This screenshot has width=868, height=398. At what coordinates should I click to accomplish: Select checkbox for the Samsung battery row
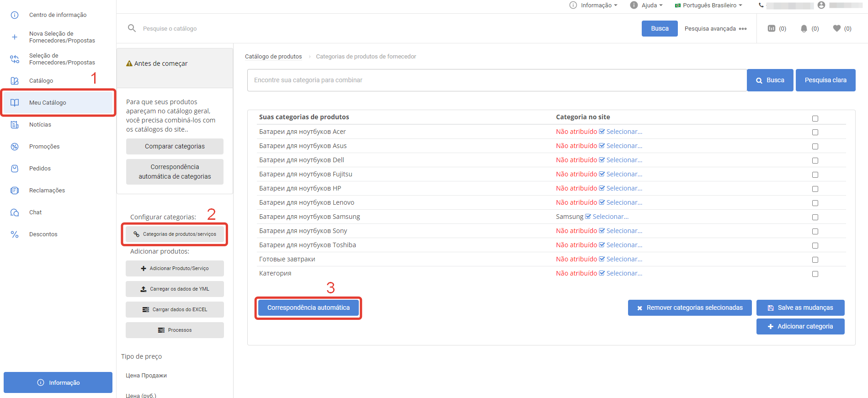coord(815,217)
